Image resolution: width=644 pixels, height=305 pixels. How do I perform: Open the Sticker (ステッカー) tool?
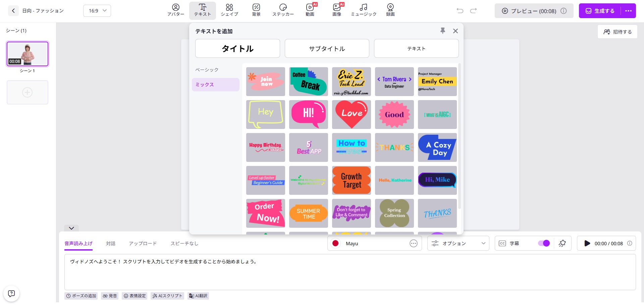point(283,10)
